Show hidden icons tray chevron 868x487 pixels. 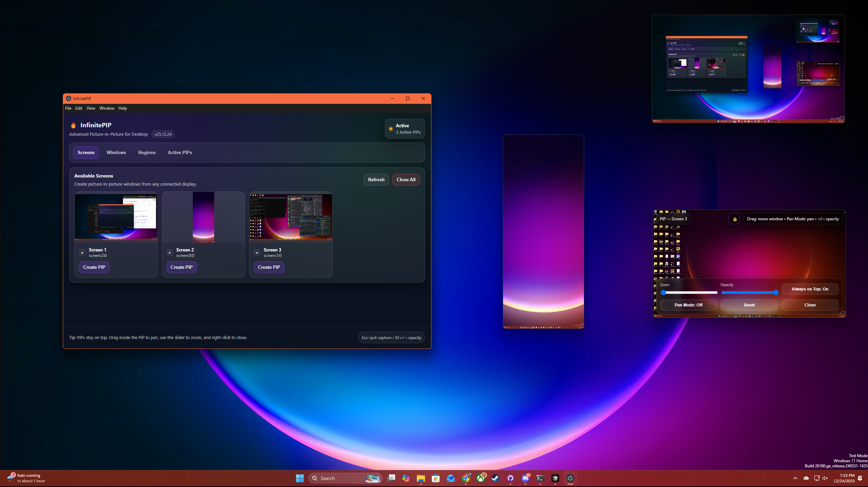click(795, 478)
